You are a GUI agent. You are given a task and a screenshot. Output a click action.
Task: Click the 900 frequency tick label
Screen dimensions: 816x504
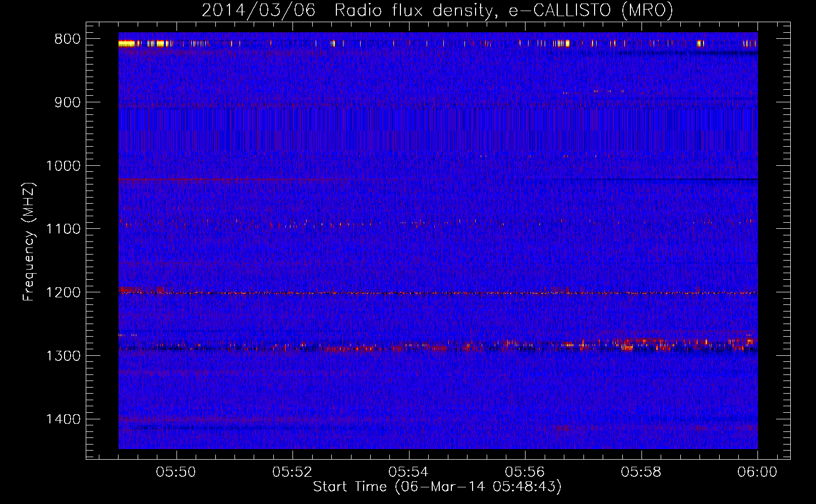tap(68, 103)
